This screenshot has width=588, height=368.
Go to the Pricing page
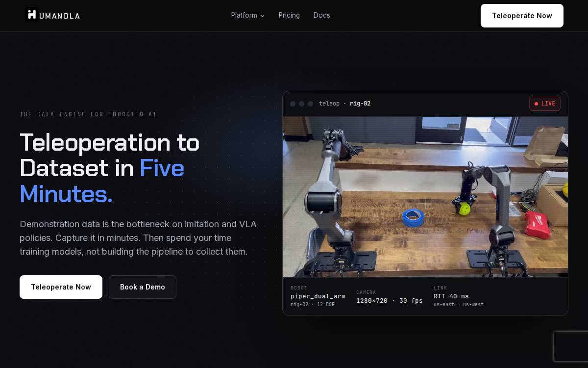tap(289, 15)
